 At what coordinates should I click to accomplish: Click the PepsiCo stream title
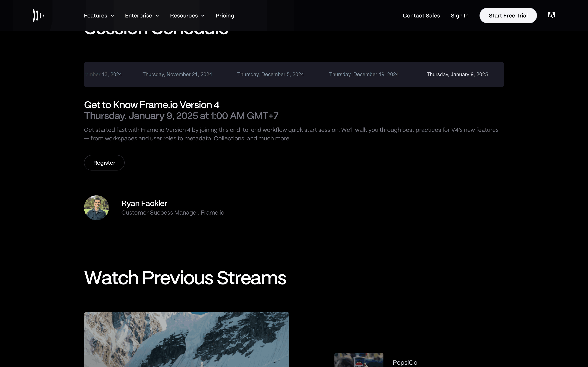(x=405, y=362)
